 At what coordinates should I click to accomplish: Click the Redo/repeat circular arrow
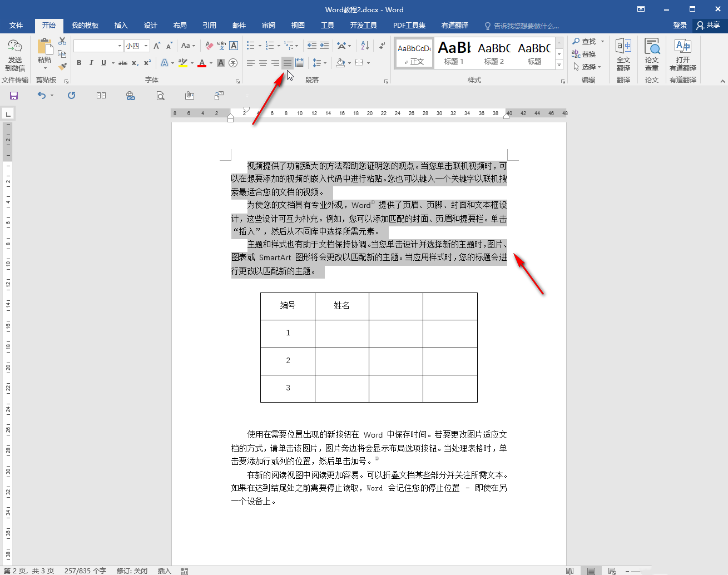click(71, 96)
